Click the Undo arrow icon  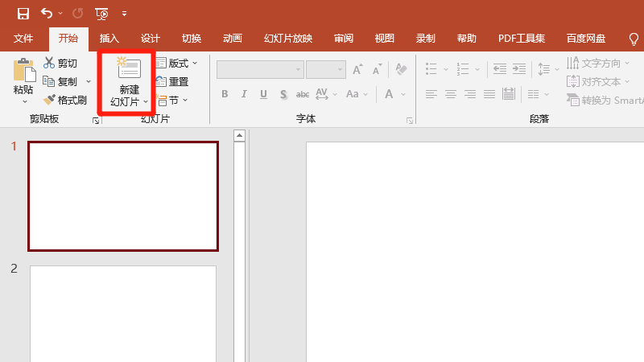pyautogui.click(x=47, y=13)
